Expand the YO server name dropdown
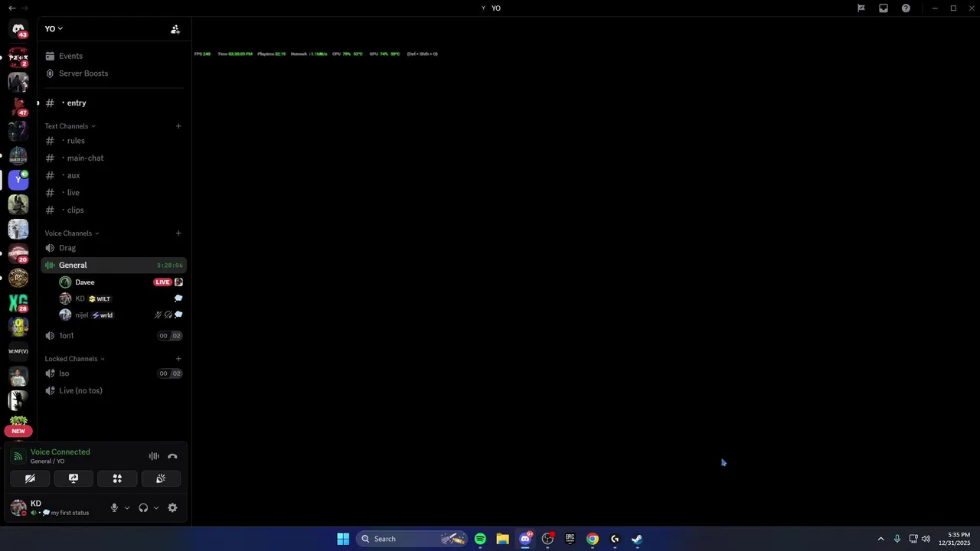Viewport: 980px width, 551px height. pos(54,29)
